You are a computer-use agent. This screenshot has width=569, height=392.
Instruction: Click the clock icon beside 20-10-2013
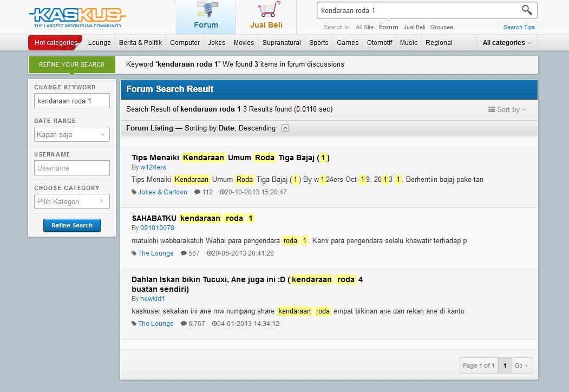(222, 192)
